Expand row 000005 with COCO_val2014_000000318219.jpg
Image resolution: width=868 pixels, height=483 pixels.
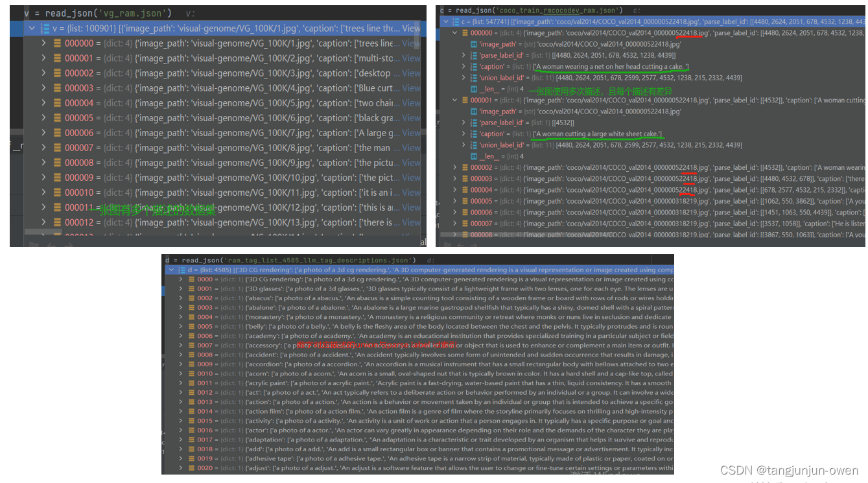click(x=454, y=201)
